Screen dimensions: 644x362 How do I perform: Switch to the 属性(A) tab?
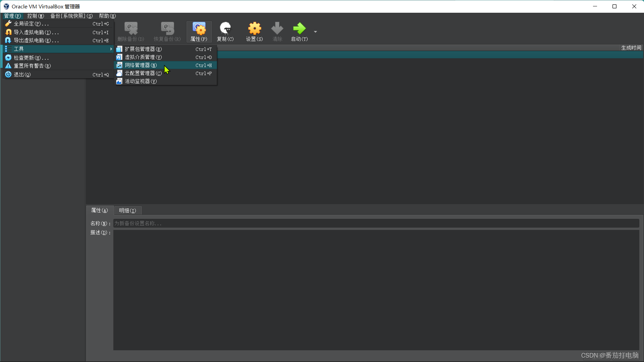coord(100,210)
